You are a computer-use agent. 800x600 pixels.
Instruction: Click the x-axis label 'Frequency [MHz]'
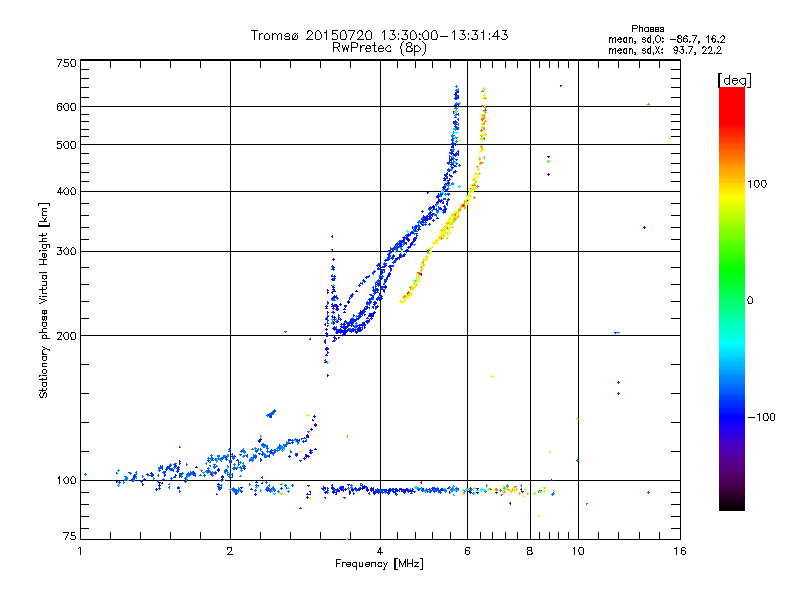tap(379, 564)
